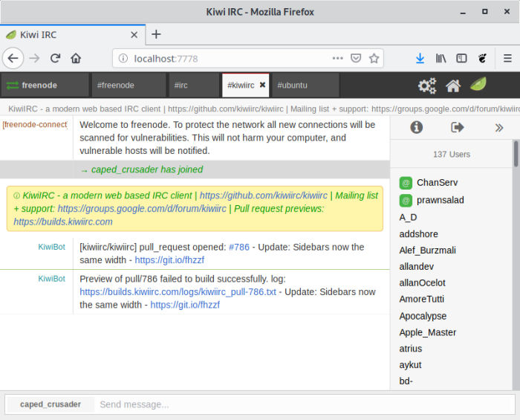The image size is (520, 420).
Task: Select A_D in user list
Action: point(408,218)
